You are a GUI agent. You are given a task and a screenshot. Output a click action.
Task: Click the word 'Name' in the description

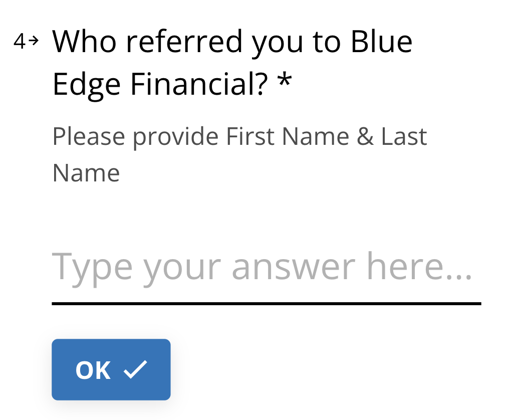[x=86, y=173]
